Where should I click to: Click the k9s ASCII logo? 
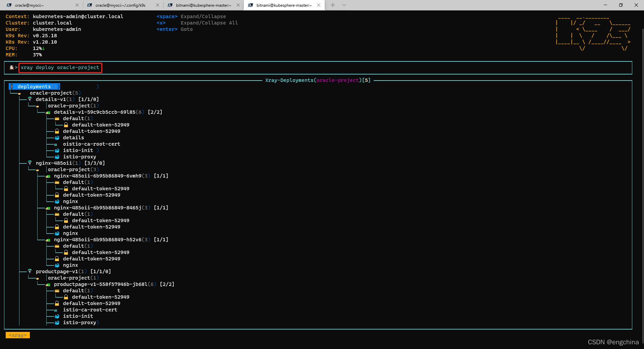pos(593,34)
